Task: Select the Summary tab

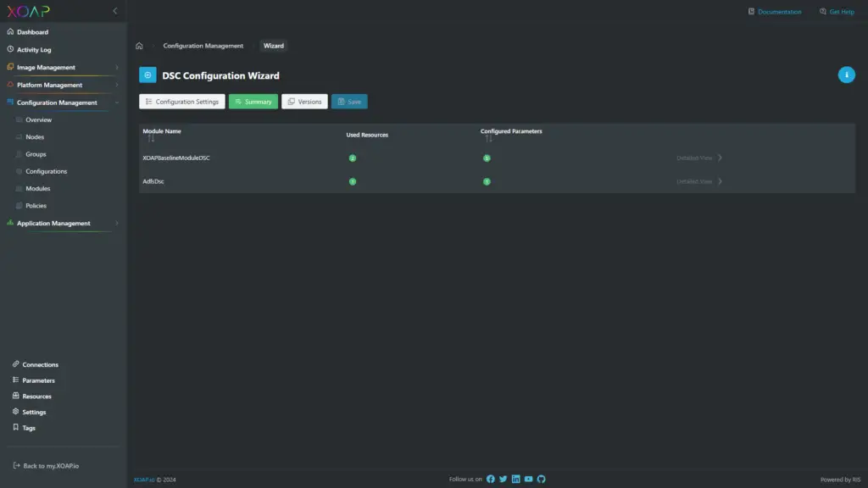Action: point(253,102)
